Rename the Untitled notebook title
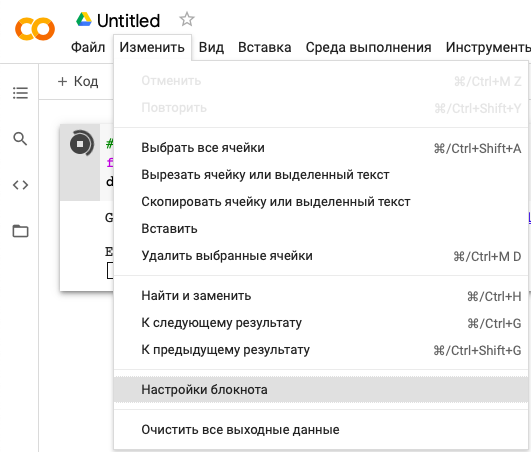531x452 pixels. (128, 21)
